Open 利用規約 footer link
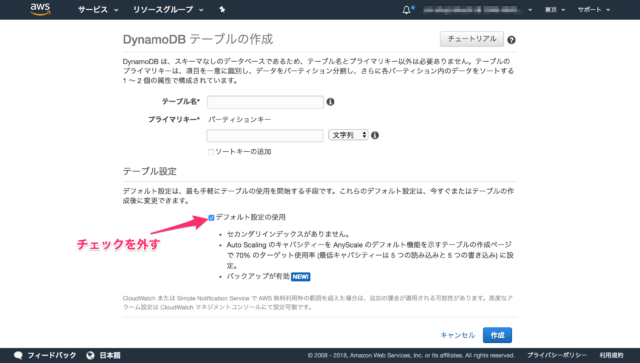Viewport: 640px width, 363px height. click(x=611, y=355)
